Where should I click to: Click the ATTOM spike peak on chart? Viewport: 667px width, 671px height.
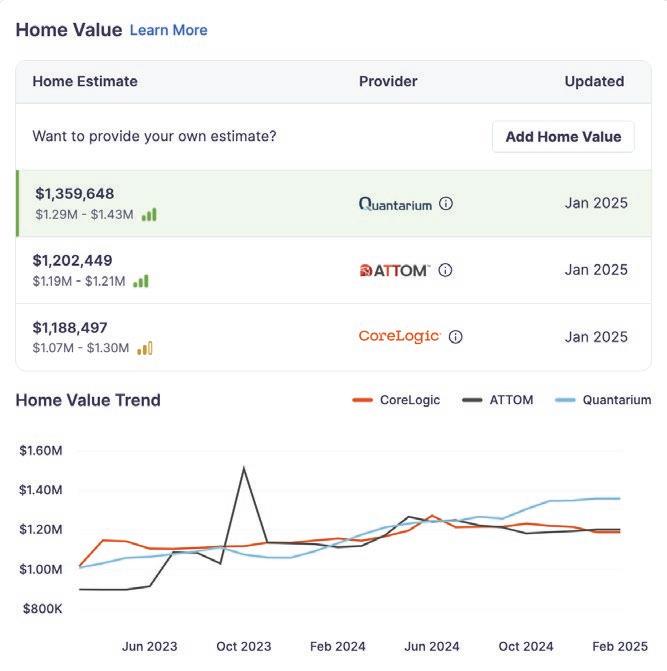(244, 468)
